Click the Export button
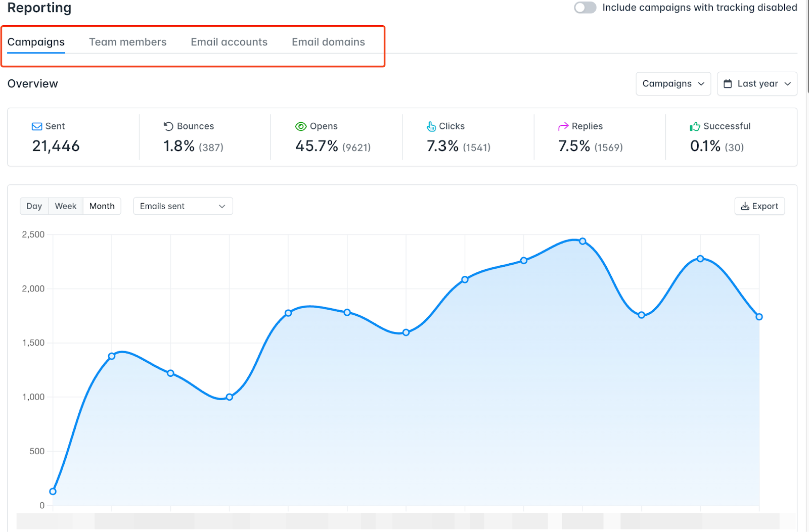The width and height of the screenshot is (809, 532). tap(759, 206)
